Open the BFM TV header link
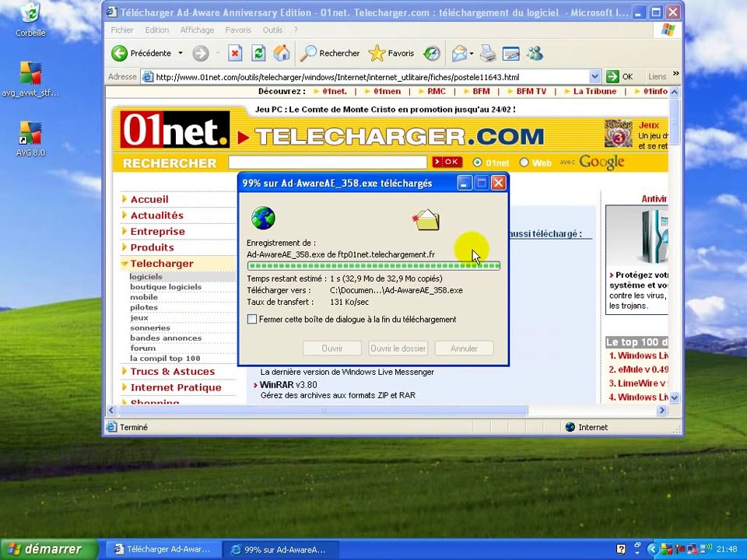Image resolution: width=747 pixels, height=560 pixels. (531, 91)
